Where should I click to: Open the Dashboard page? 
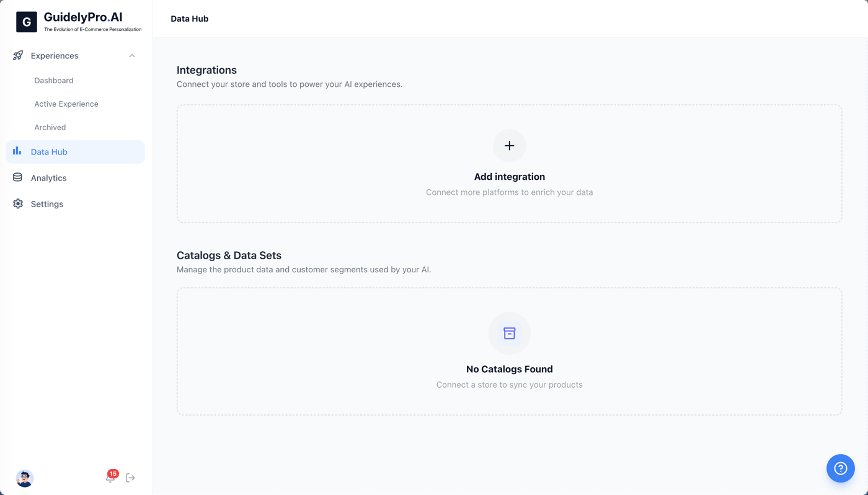(54, 81)
